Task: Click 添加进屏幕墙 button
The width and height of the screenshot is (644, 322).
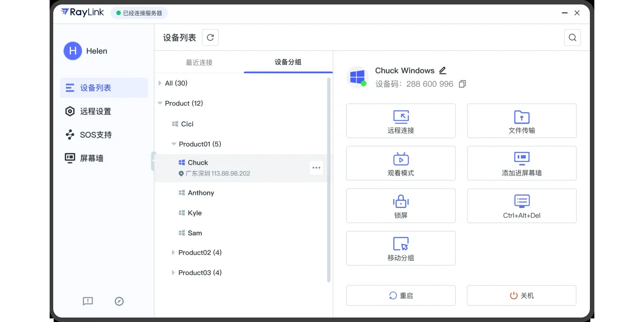Action: click(521, 163)
